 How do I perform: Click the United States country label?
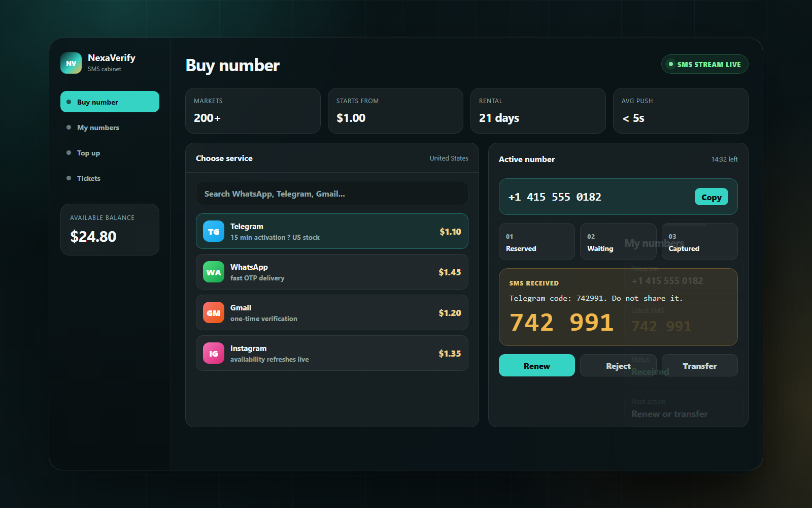[449, 158]
